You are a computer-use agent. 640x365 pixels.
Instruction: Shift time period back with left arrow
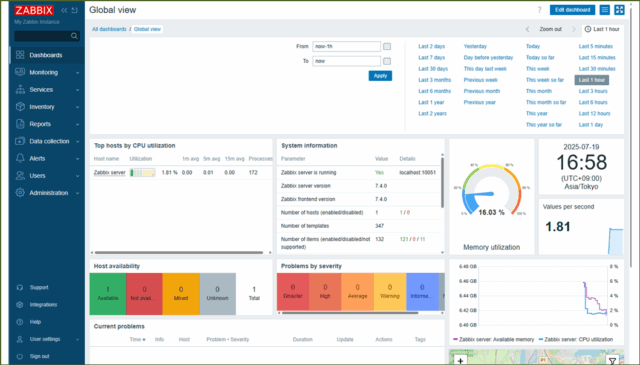(x=527, y=29)
